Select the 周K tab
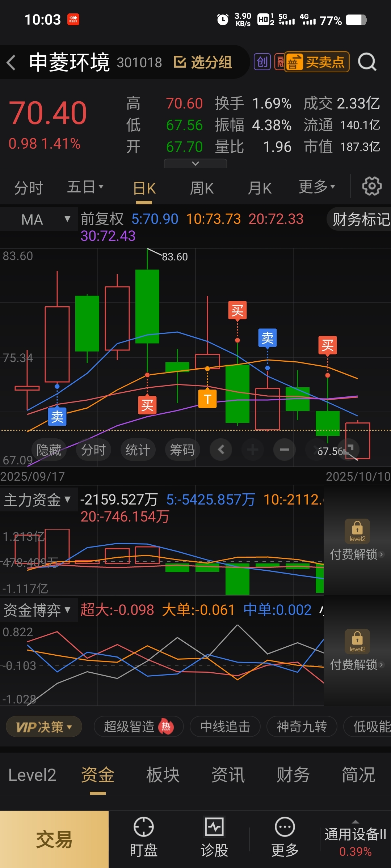 [202, 188]
